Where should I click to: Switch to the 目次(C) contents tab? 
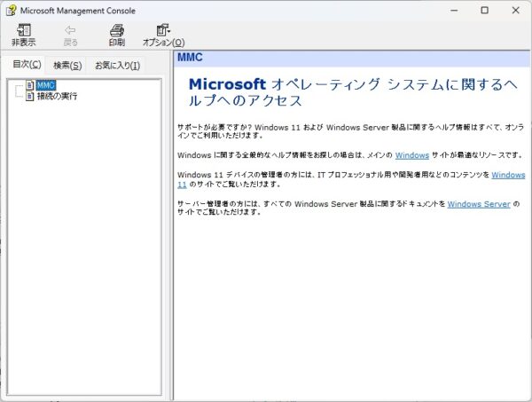(x=27, y=64)
